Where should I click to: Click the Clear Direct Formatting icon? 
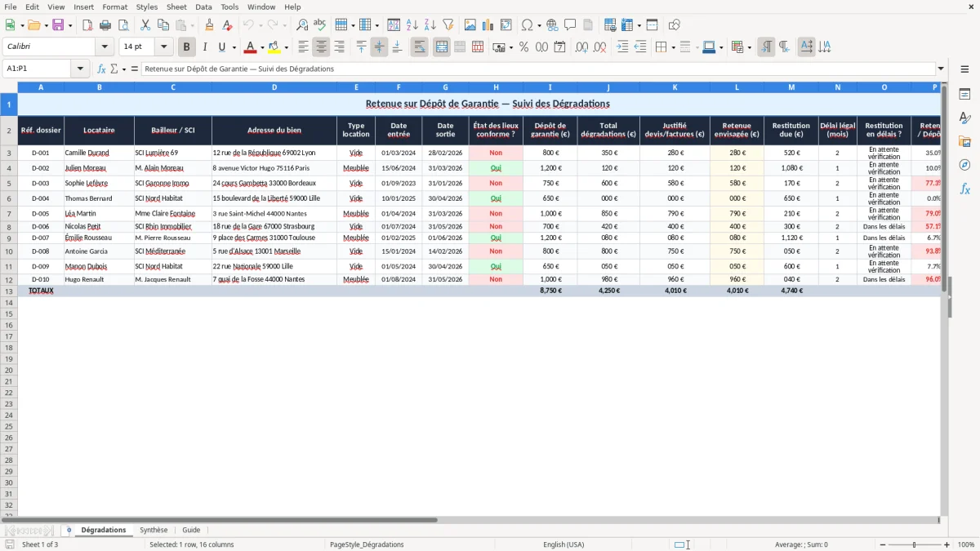click(x=228, y=25)
